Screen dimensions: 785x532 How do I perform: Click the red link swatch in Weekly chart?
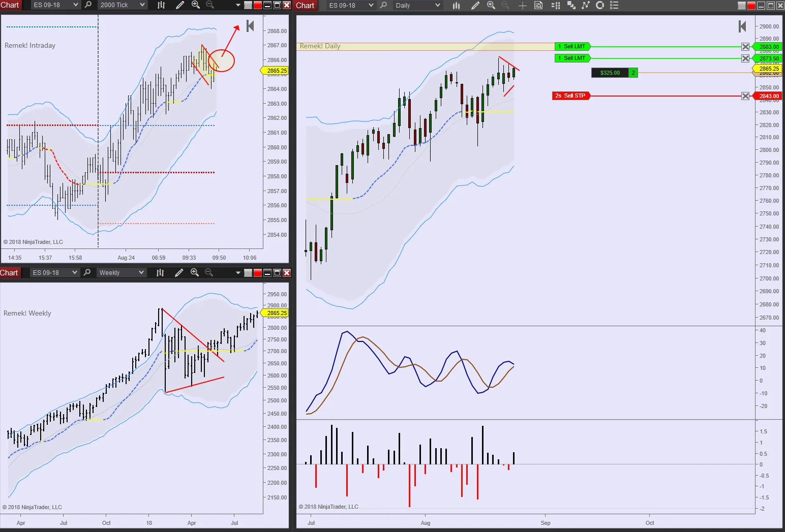[x=258, y=273]
